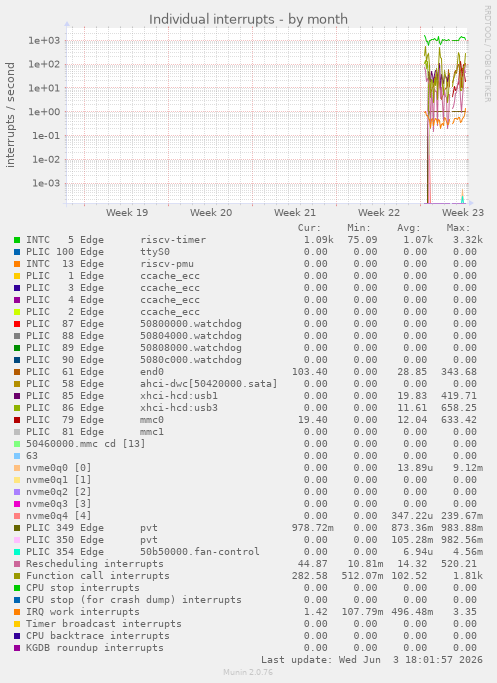This screenshot has width=497, height=683.
Task: Click the interrupts / second axis label
Action: (x=10, y=115)
